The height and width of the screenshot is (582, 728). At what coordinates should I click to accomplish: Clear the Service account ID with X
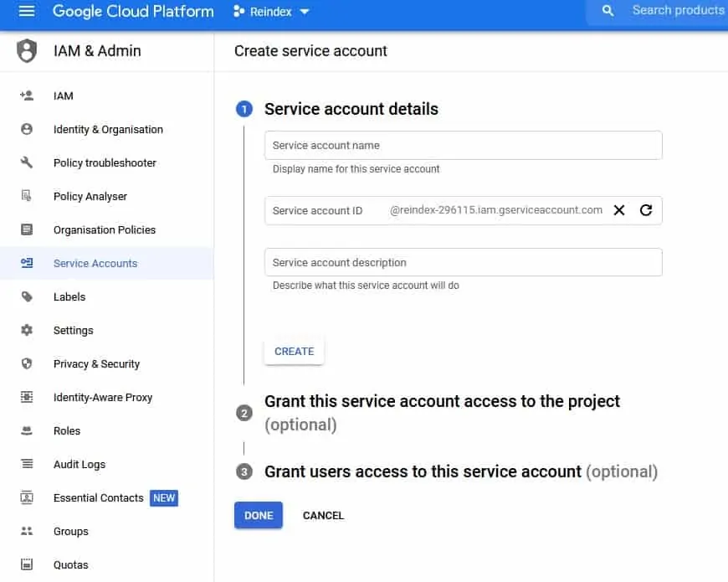[x=619, y=210]
